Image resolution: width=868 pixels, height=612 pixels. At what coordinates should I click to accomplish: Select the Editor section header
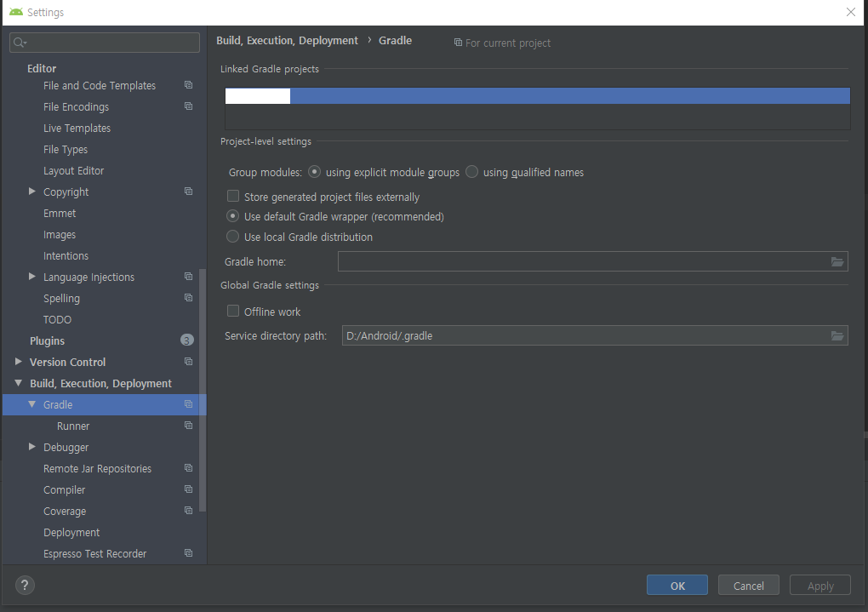(x=42, y=68)
